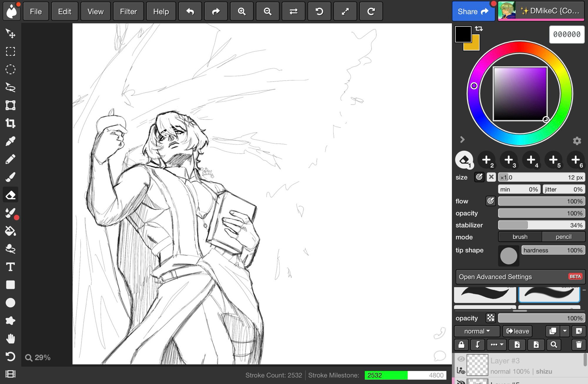
Task: Click the zoom out magnifier button
Action: point(268,11)
